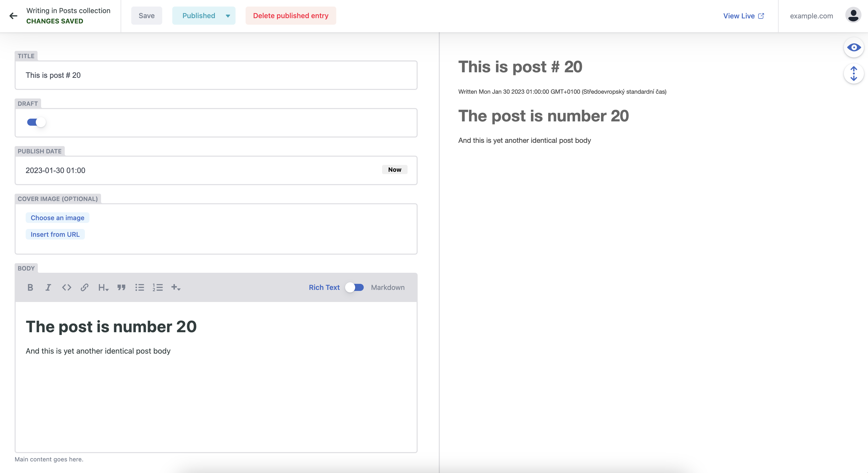Insert a block quote via the quote icon
Image resolution: width=868 pixels, height=473 pixels.
(x=121, y=287)
